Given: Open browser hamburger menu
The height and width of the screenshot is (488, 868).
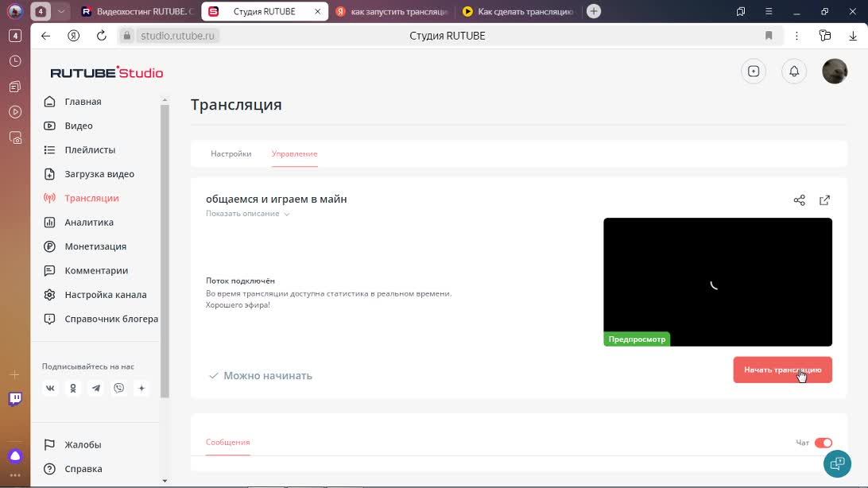Looking at the screenshot, I should pyautogui.click(x=769, y=11).
